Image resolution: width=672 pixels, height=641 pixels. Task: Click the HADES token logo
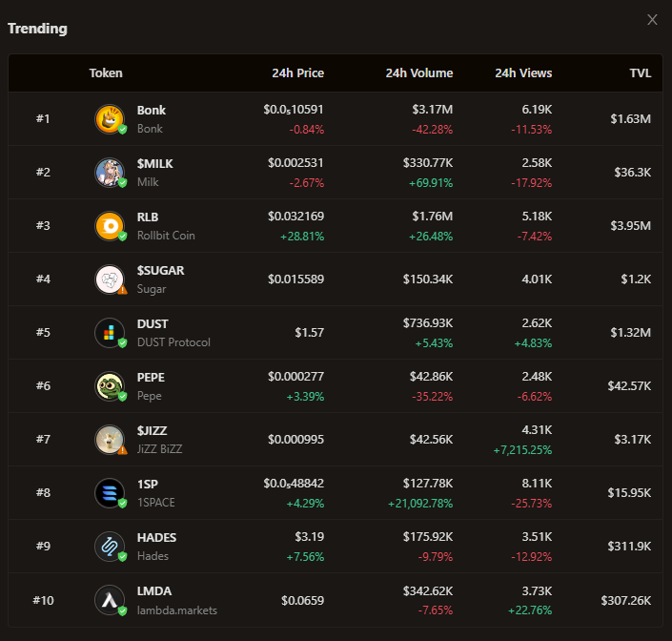pyautogui.click(x=110, y=547)
